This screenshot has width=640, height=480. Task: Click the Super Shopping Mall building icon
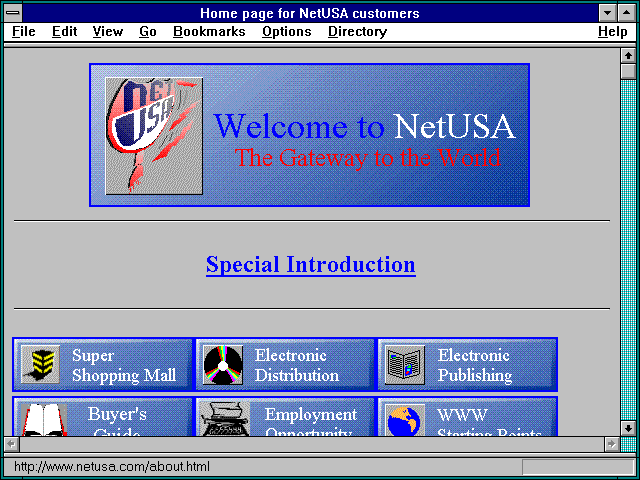pyautogui.click(x=40, y=364)
